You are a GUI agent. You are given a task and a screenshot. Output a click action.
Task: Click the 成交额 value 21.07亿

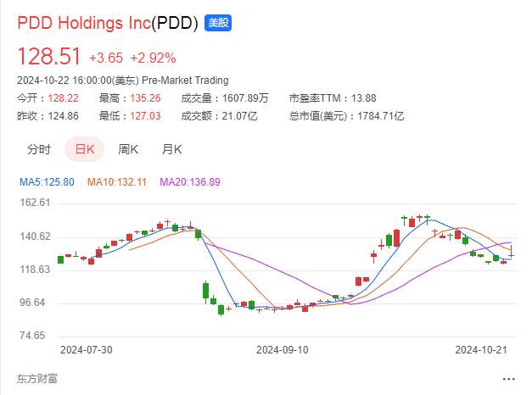pyautogui.click(x=239, y=116)
